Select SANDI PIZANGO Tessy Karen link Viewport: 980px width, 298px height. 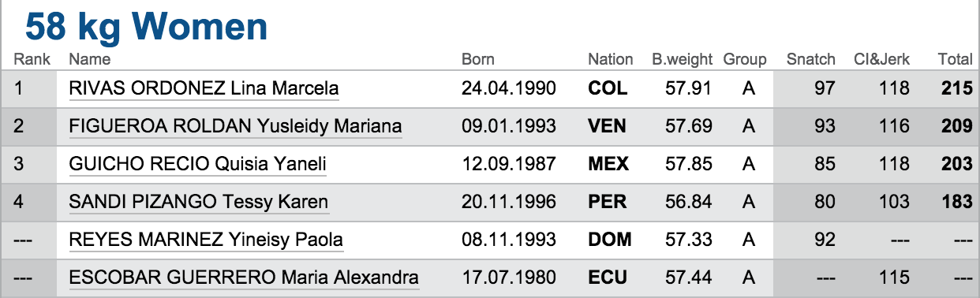[199, 202]
